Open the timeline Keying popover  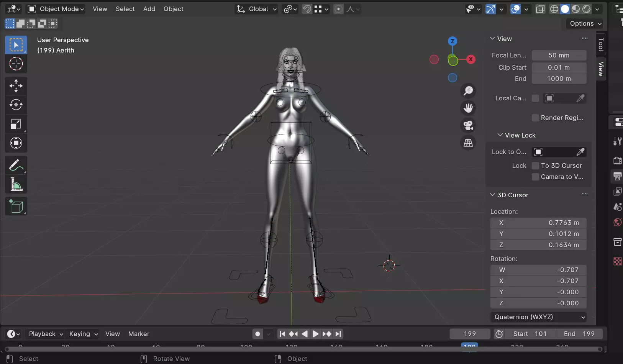tap(83, 334)
